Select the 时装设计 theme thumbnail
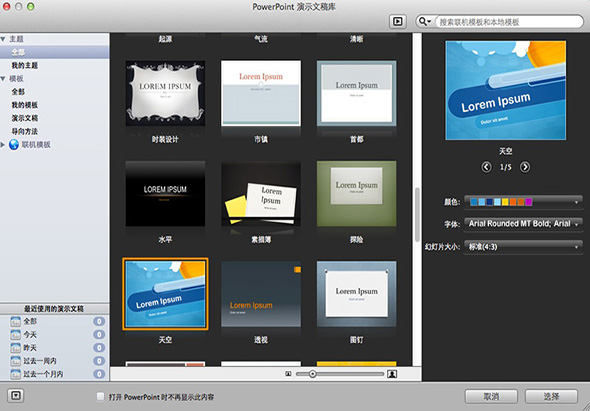The height and width of the screenshot is (411, 590). coord(165,93)
